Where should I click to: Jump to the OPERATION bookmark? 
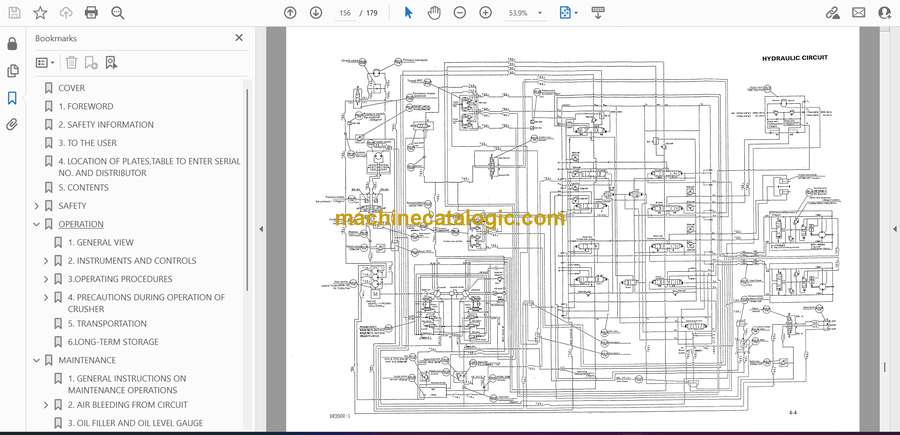pos(81,224)
